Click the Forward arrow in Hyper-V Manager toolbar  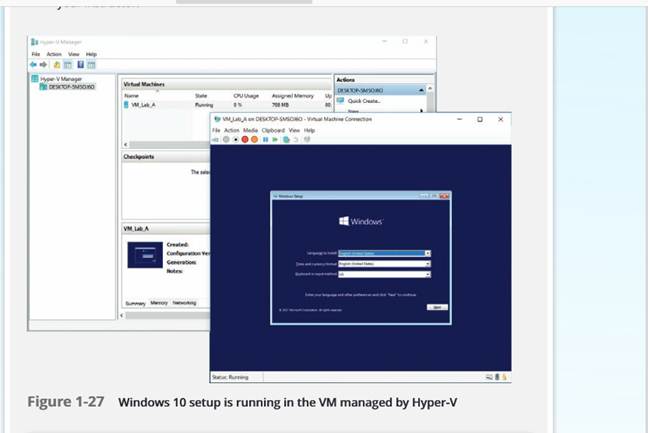43,63
